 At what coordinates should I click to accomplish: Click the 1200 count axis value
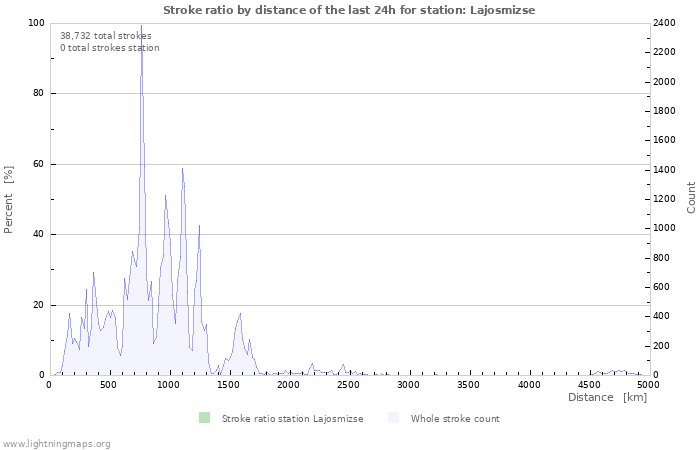[x=664, y=199]
